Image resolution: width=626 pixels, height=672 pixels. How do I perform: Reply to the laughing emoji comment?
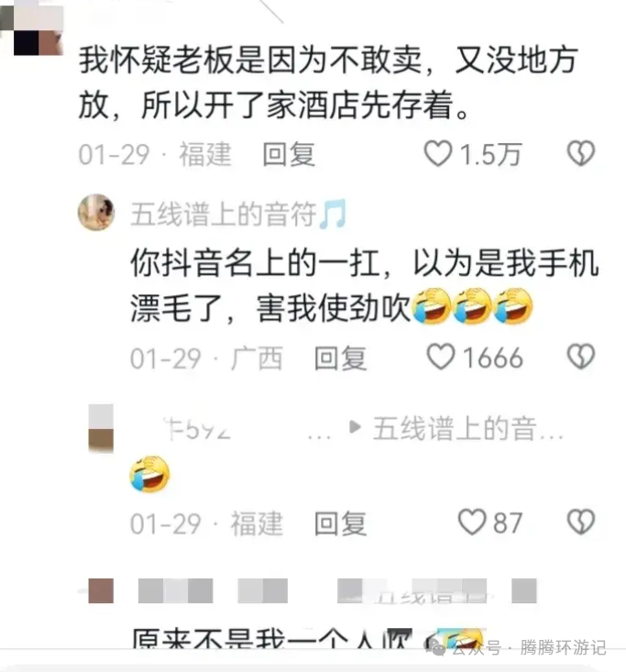340,523
